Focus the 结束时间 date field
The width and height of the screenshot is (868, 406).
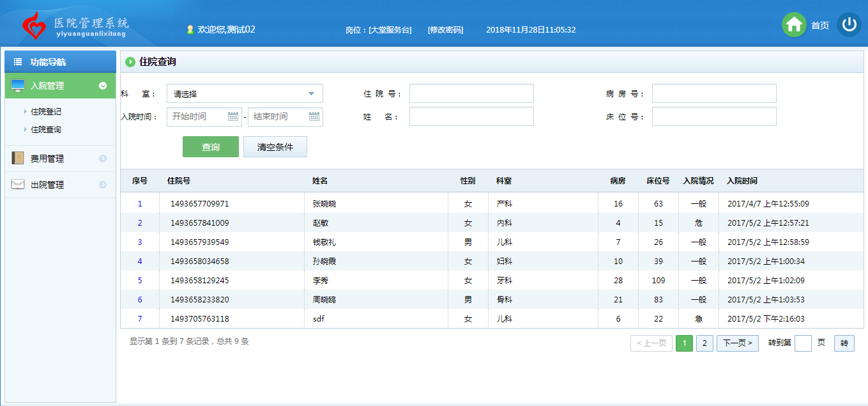(x=286, y=116)
